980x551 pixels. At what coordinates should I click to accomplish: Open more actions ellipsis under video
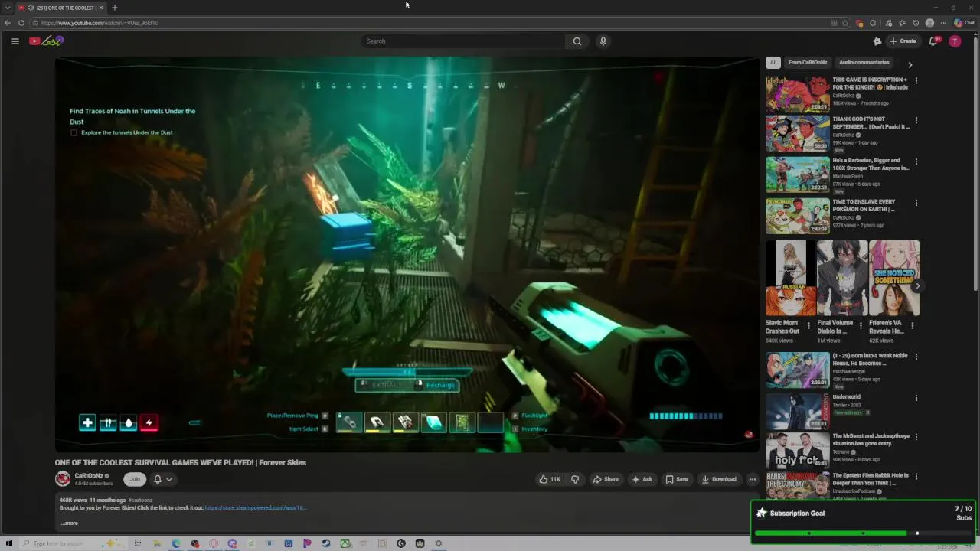[x=753, y=479]
